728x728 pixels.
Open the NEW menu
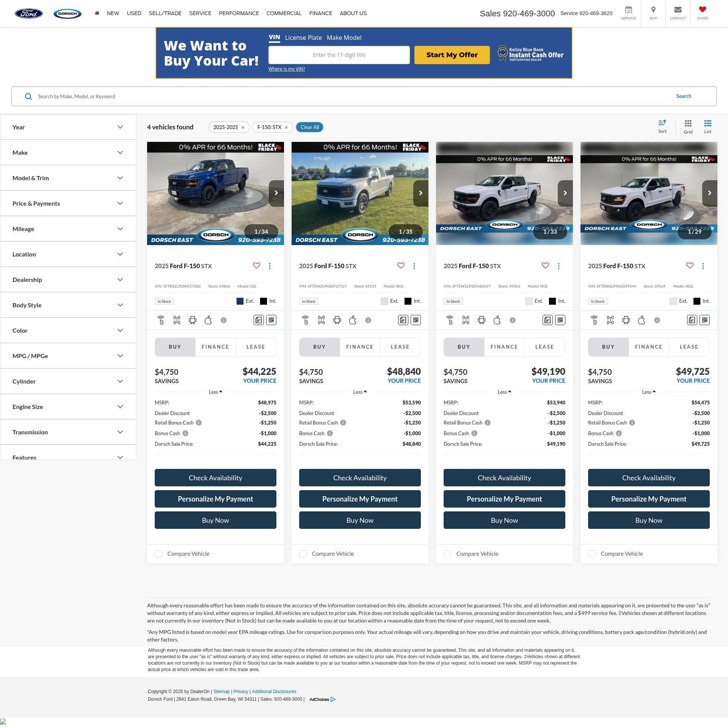[113, 13]
